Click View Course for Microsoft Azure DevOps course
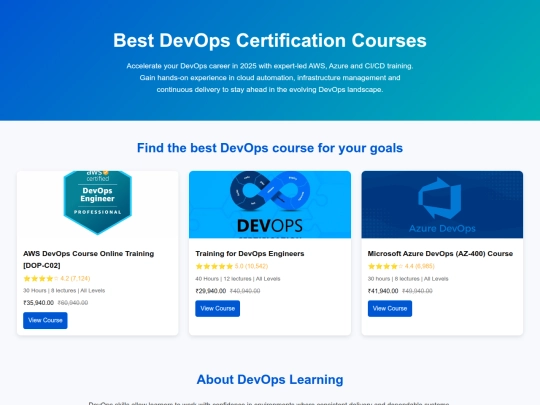540x405 pixels. pos(390,308)
